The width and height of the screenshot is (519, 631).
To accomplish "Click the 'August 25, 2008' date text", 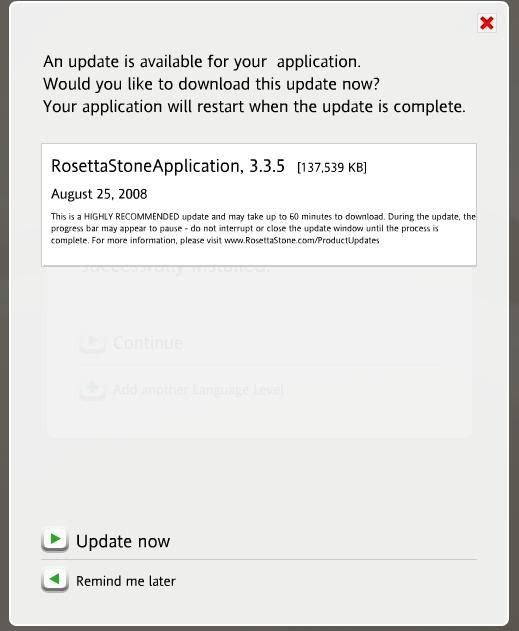I will coord(99,194).
